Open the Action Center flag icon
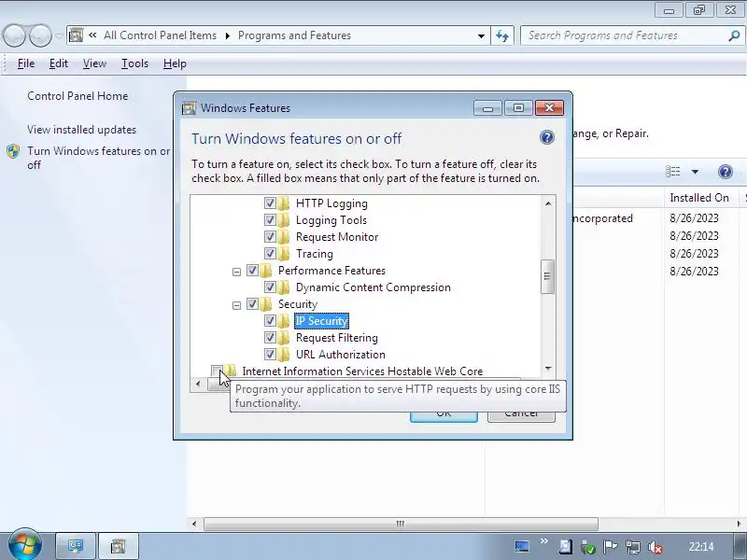 (x=610, y=547)
